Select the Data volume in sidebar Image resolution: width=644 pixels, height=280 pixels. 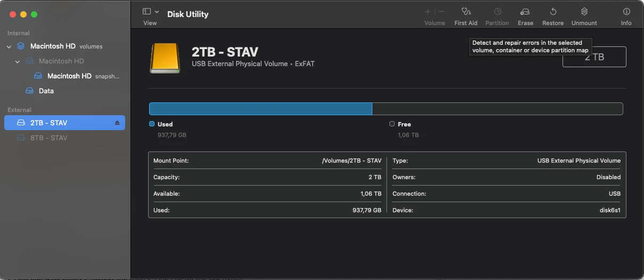[x=46, y=91]
